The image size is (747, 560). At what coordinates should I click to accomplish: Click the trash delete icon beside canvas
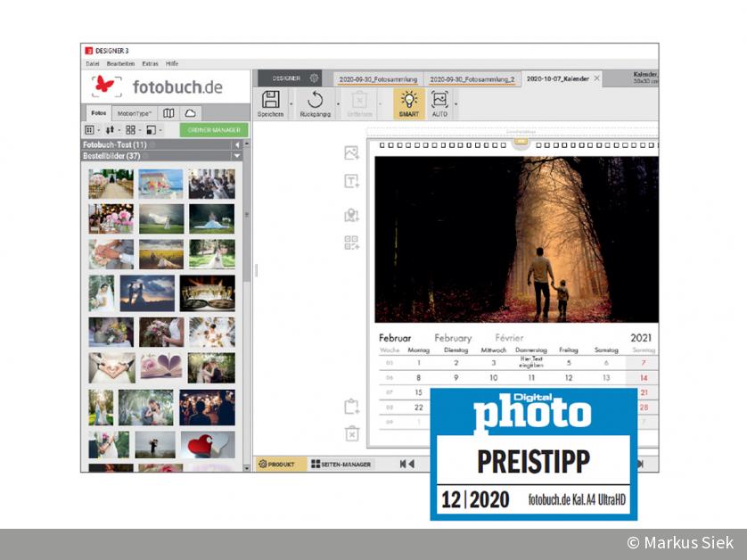(x=351, y=433)
